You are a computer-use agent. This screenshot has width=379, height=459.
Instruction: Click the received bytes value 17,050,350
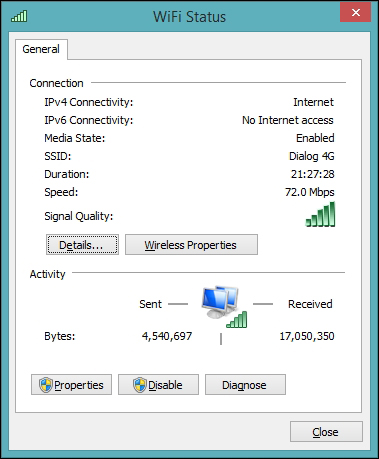point(307,336)
